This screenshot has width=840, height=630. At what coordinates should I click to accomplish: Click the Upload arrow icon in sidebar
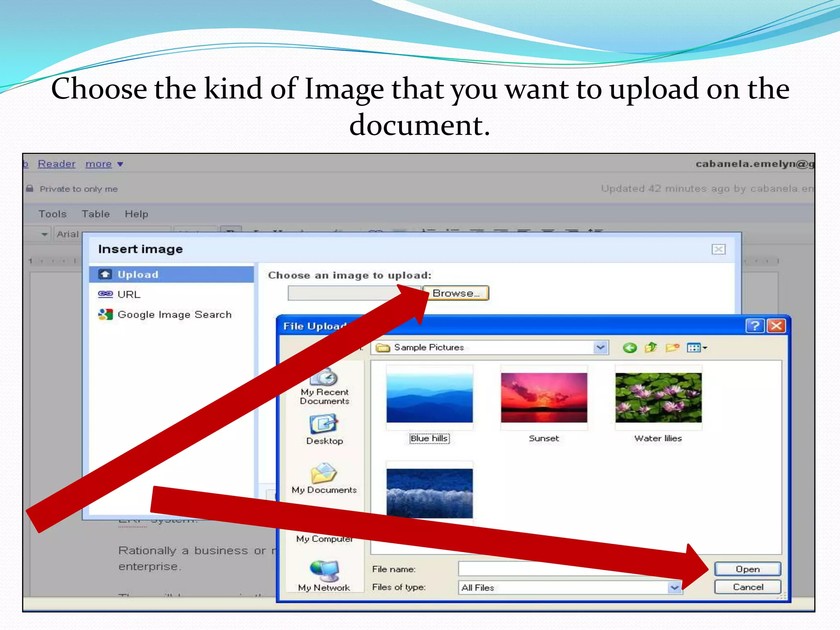click(x=105, y=274)
